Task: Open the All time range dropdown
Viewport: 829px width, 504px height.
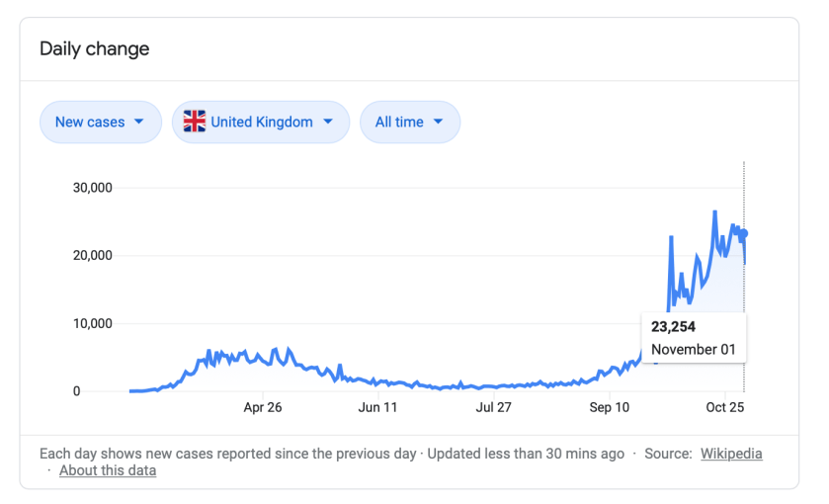Action: pyautogui.click(x=409, y=123)
